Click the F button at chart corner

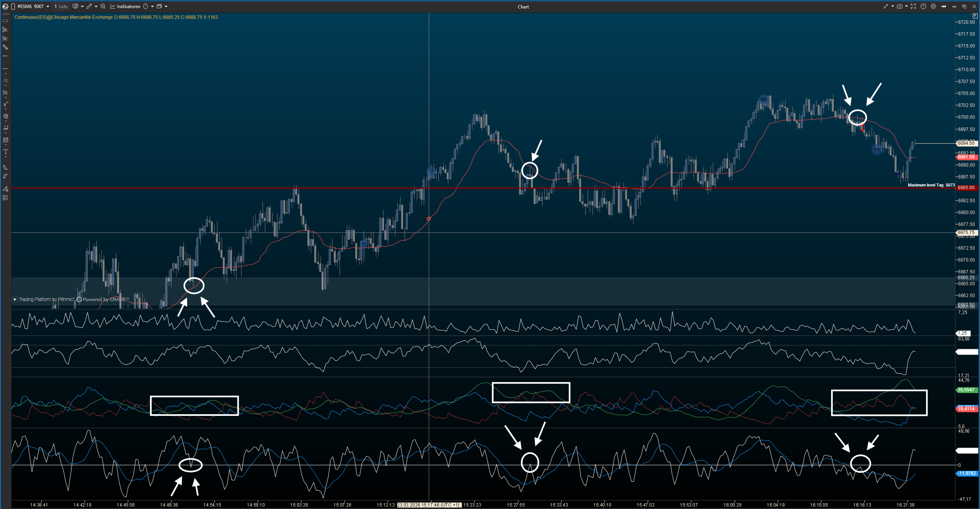(975, 16)
